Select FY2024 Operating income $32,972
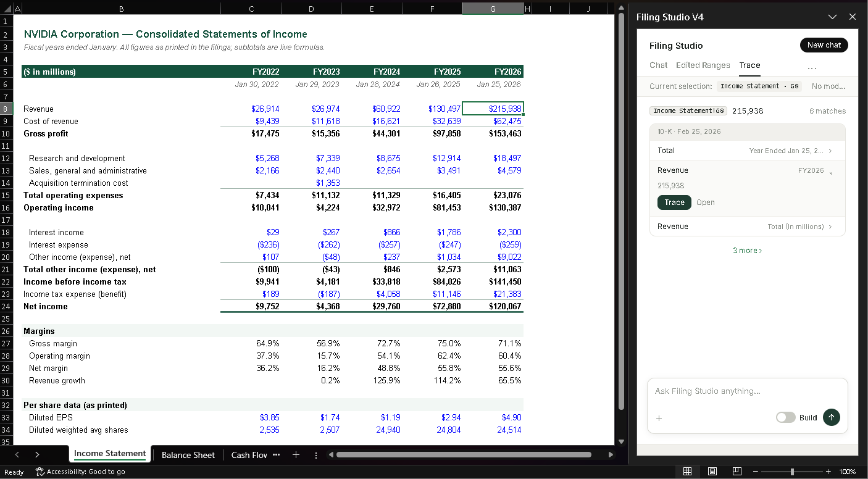This screenshot has width=868, height=479. [372, 207]
